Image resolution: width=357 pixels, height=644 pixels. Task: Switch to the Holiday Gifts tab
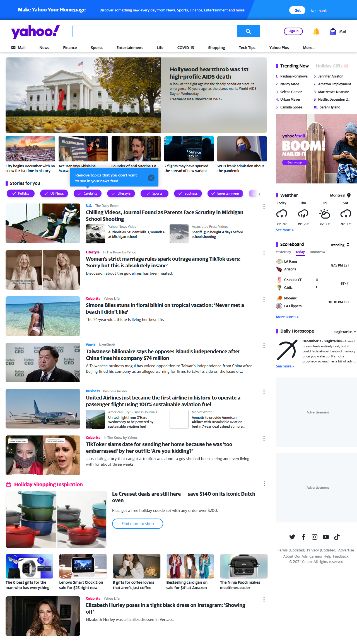pos(332,66)
